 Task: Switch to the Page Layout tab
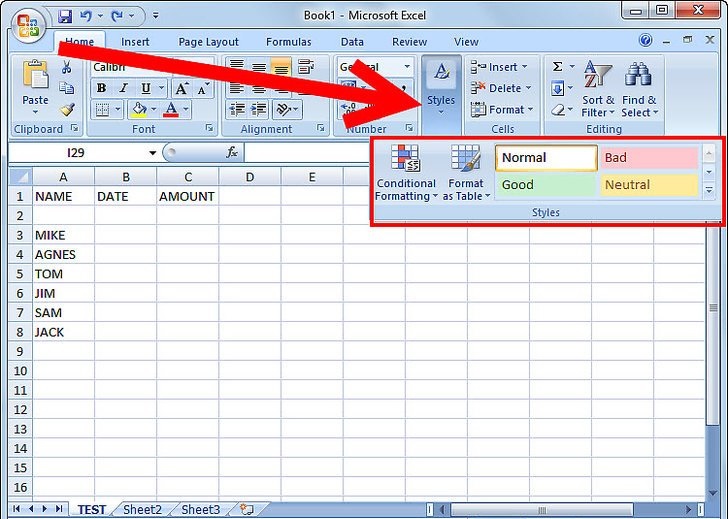point(208,42)
